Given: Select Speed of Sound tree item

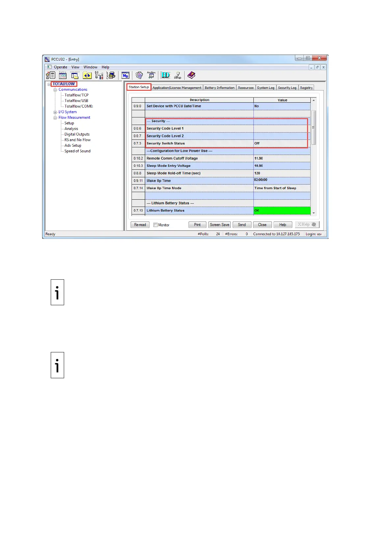Looking at the screenshot, I should [x=77, y=151].
